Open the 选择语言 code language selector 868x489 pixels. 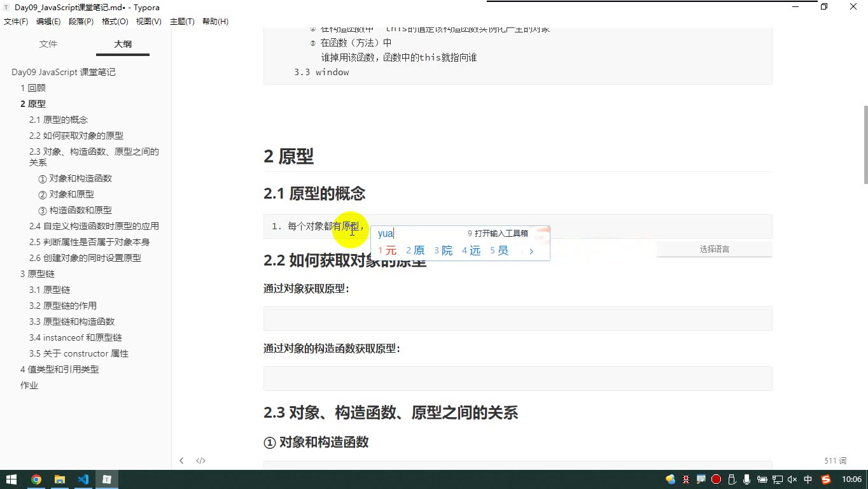point(714,249)
